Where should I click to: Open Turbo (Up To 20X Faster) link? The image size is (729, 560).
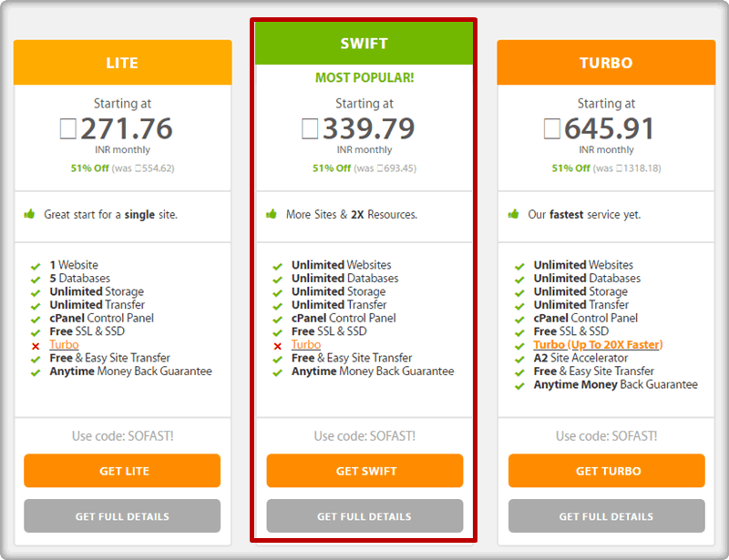pos(598,345)
